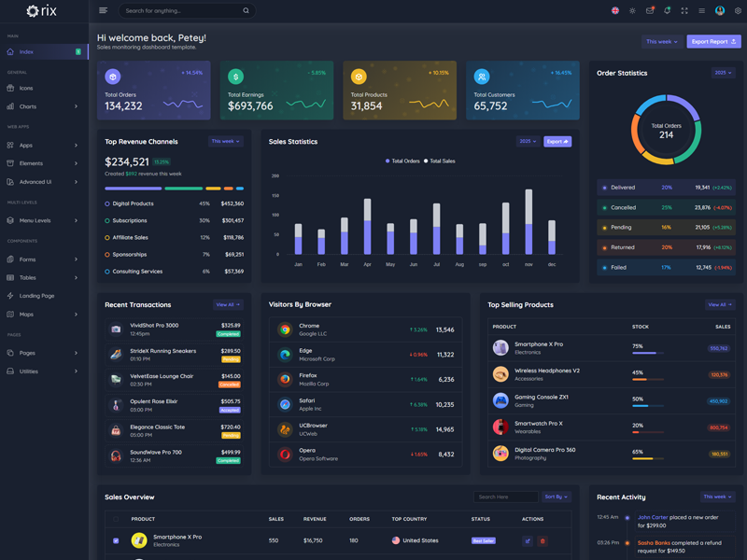This screenshot has width=747, height=560.
Task: Click the Search for anything input field
Action: pos(182,11)
